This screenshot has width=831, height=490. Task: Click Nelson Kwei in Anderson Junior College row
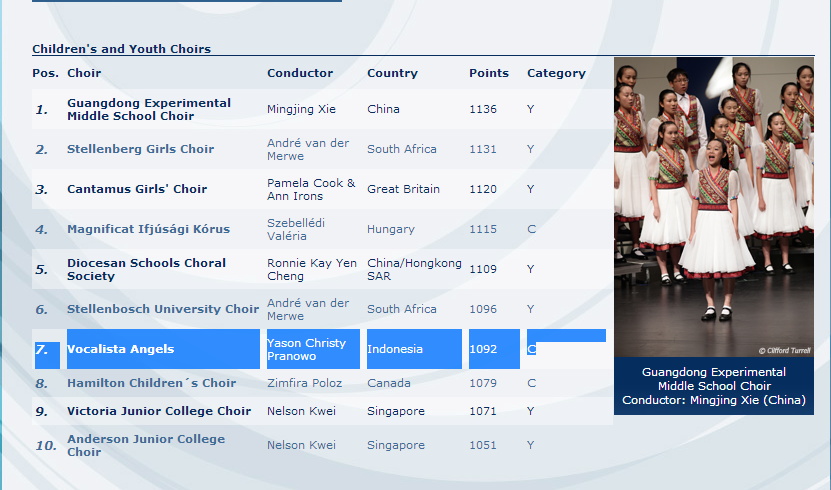click(301, 445)
